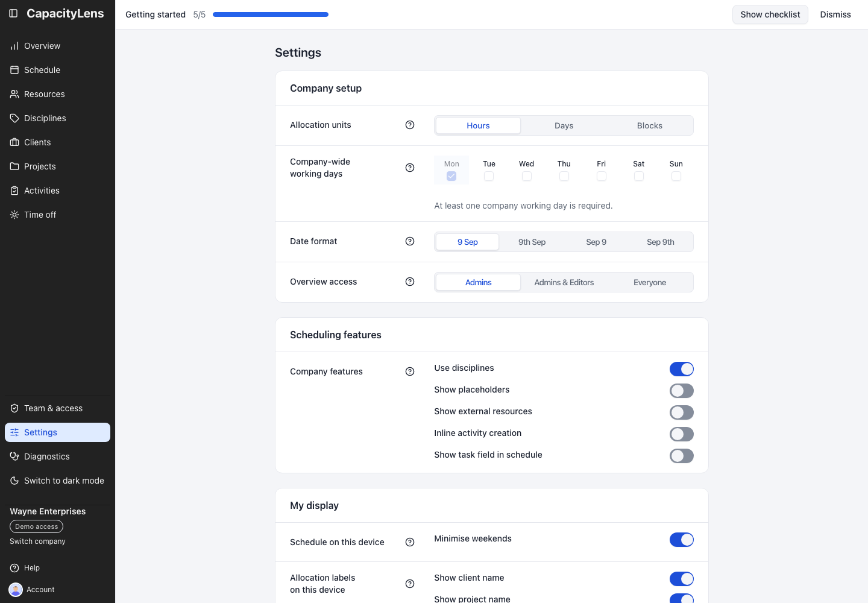Open help for Date format
Screen dimensions: 868x603
coord(410,241)
